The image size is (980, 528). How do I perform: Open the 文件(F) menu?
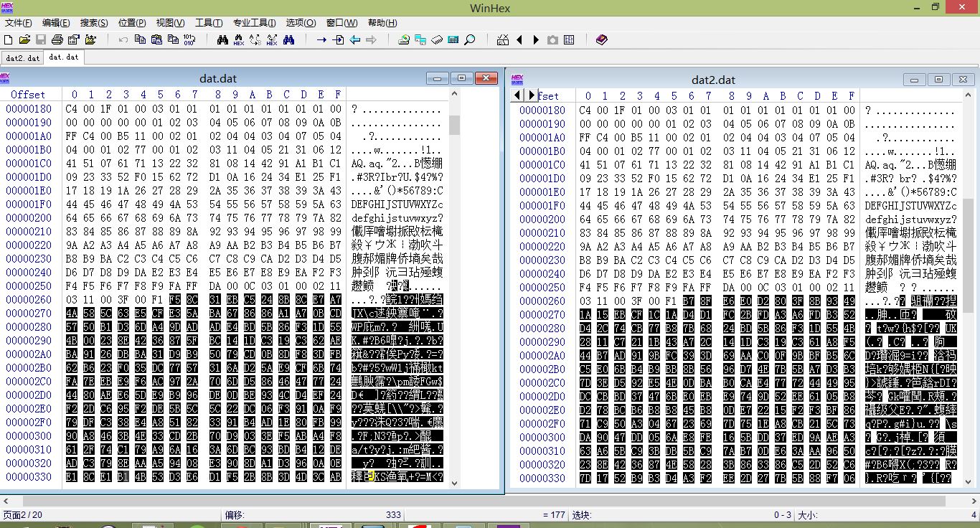18,23
